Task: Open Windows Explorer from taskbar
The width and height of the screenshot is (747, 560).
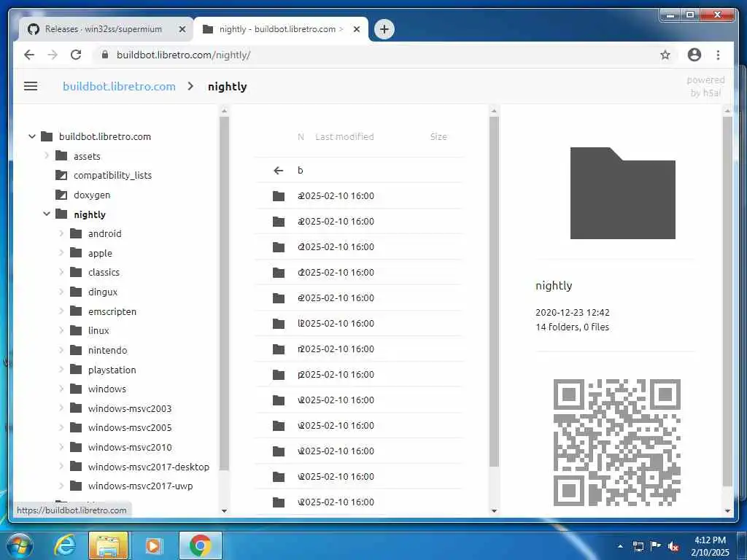Action: tap(108, 545)
